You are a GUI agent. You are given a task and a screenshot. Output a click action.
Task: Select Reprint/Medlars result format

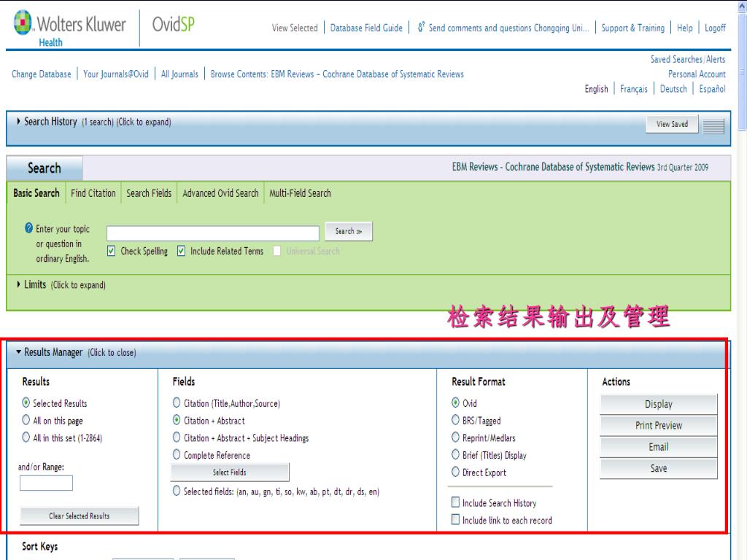click(x=455, y=437)
